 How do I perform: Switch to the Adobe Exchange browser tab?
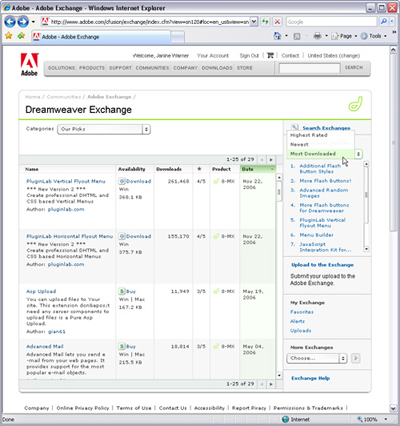coord(101,37)
